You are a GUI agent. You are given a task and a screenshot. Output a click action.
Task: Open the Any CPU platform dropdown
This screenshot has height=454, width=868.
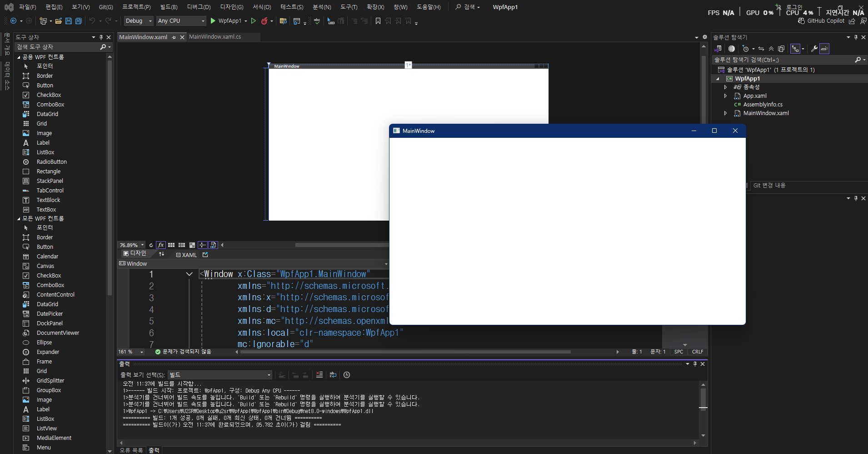point(181,21)
